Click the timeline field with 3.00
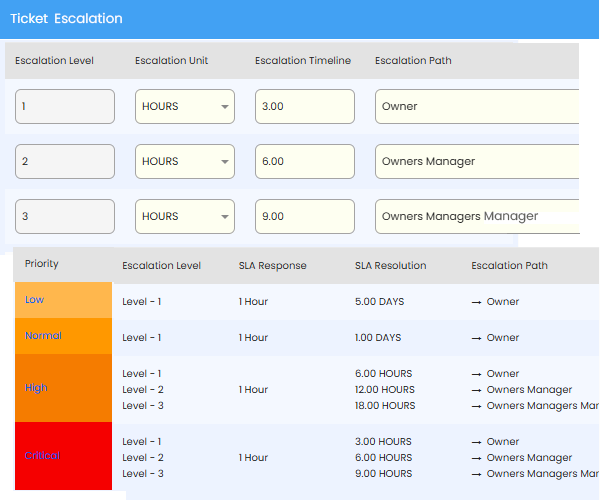Viewport: 600px width, 500px height. (305, 106)
